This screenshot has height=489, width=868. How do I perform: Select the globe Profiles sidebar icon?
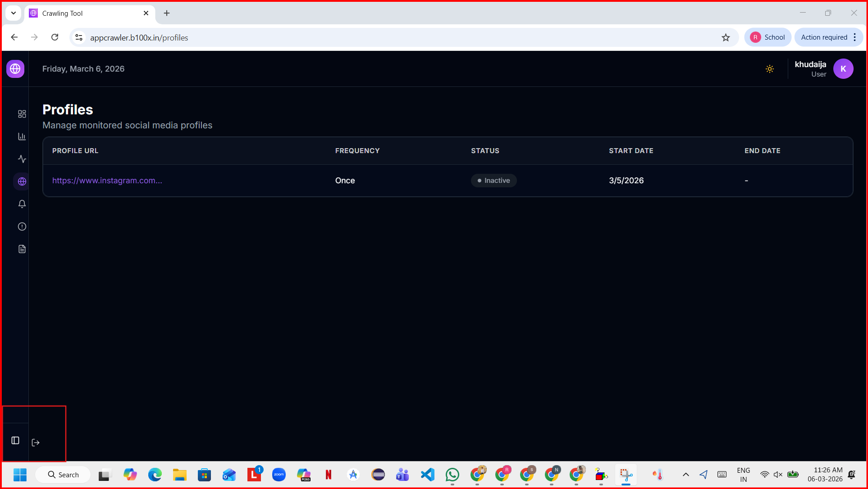22,181
